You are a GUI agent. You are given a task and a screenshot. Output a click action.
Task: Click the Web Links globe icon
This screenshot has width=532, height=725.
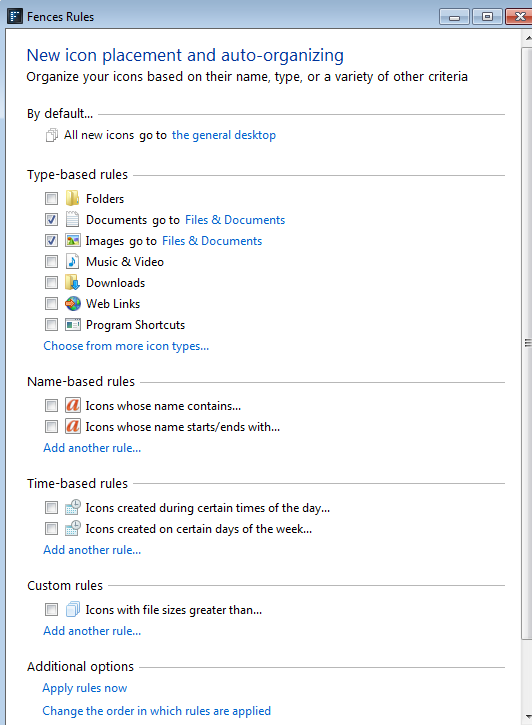click(x=73, y=303)
